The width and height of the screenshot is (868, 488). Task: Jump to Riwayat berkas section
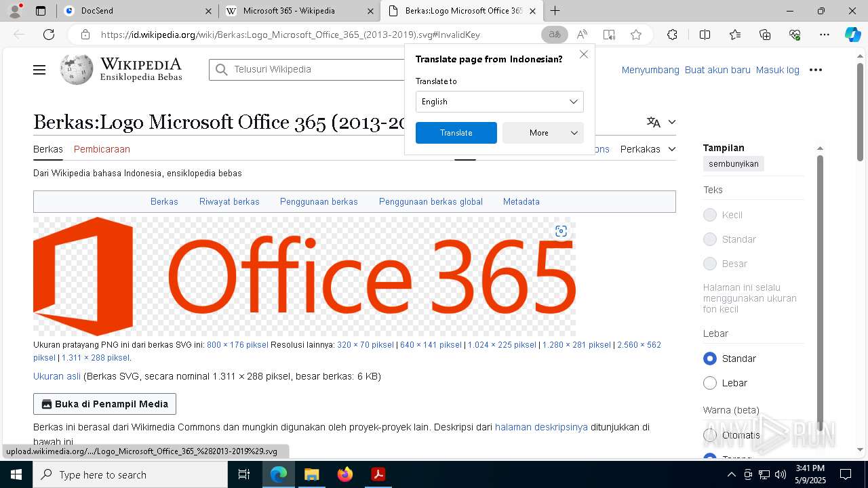pyautogui.click(x=229, y=202)
